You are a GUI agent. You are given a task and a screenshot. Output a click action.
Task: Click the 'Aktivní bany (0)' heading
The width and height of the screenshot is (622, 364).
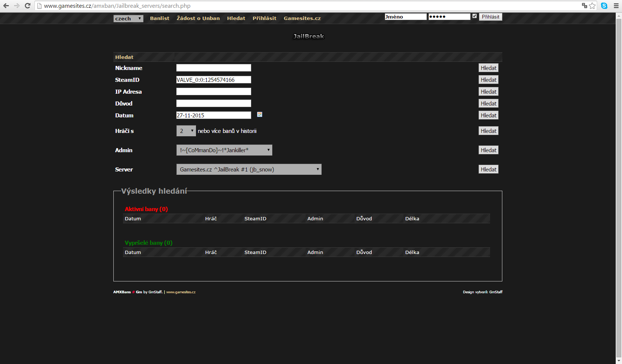[x=146, y=209]
